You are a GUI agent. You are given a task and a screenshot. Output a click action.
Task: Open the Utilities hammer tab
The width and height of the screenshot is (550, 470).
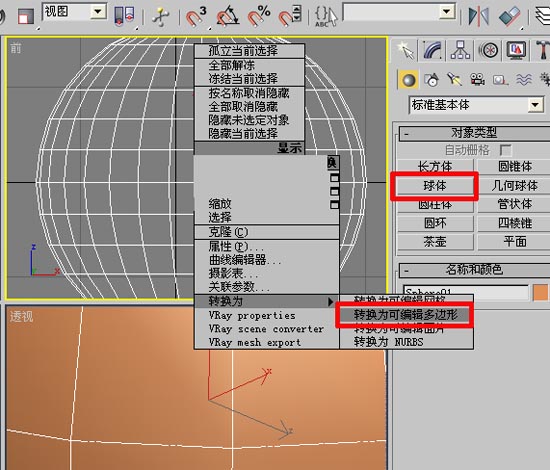tap(542, 51)
